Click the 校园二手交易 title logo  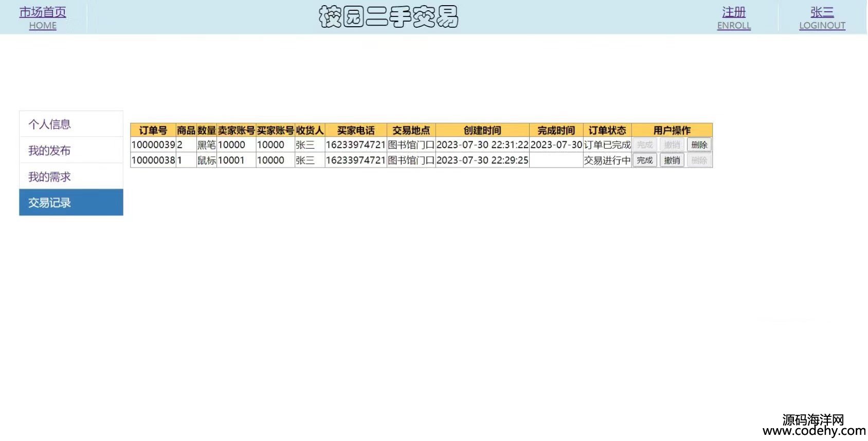388,17
